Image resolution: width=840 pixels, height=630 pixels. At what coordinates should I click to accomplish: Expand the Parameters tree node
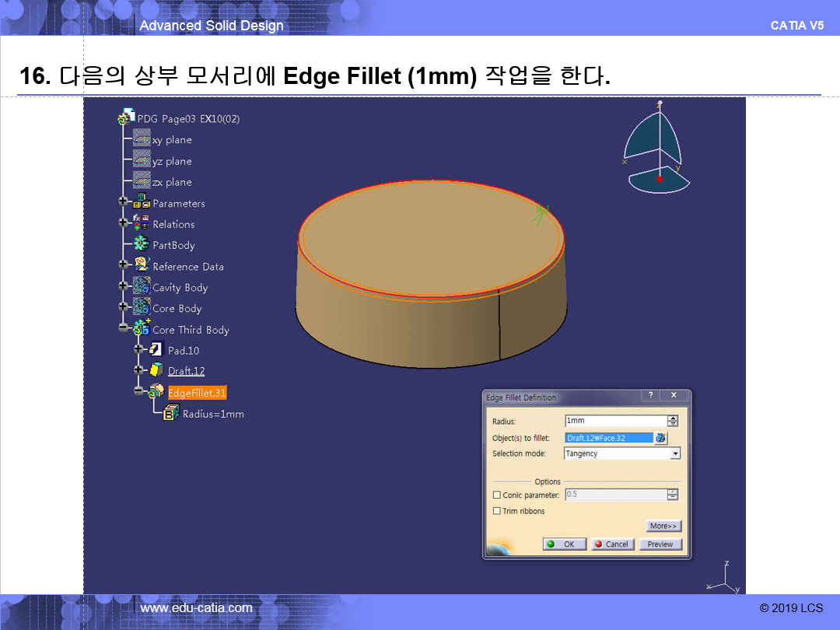(x=123, y=202)
